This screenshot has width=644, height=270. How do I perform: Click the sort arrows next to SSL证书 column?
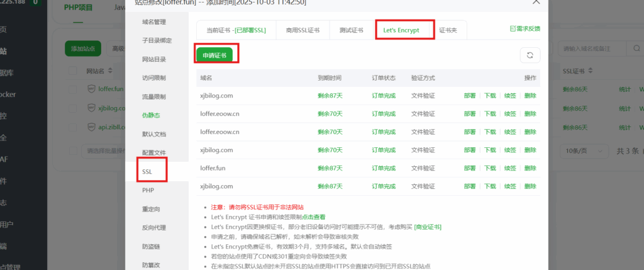(590, 71)
